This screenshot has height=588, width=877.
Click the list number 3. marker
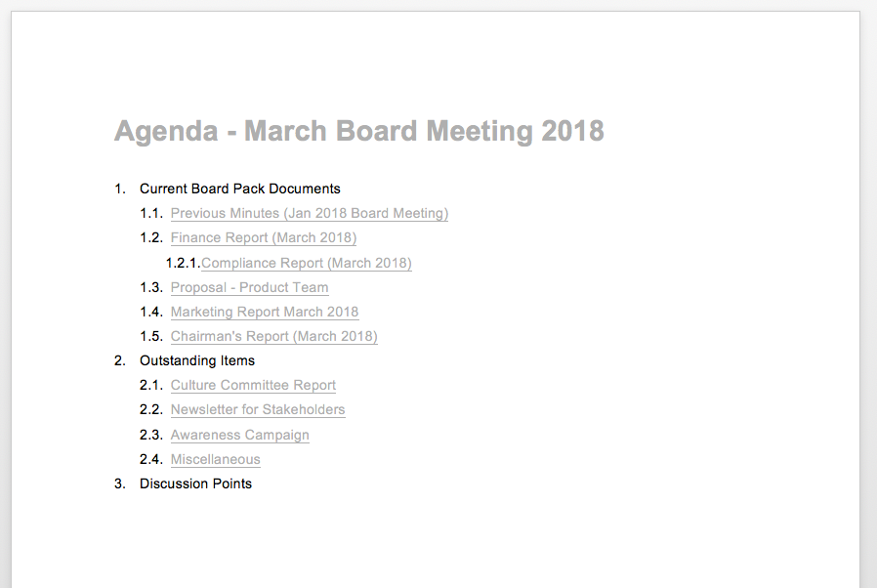tap(120, 483)
